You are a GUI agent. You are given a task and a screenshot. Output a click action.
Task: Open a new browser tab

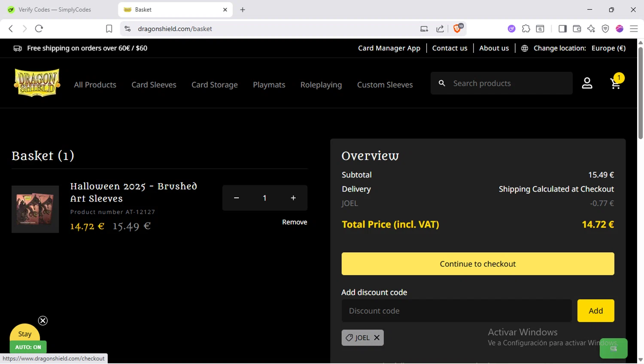[243, 9]
